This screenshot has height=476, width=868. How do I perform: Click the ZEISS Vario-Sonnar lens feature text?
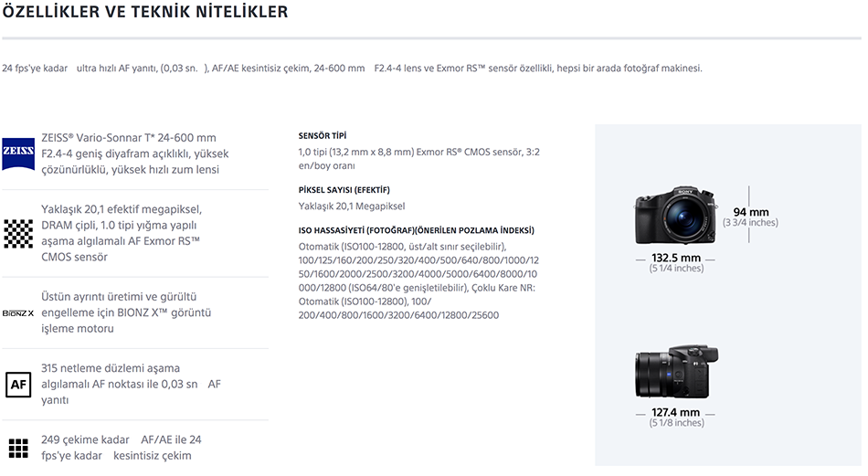pyautogui.click(x=134, y=153)
